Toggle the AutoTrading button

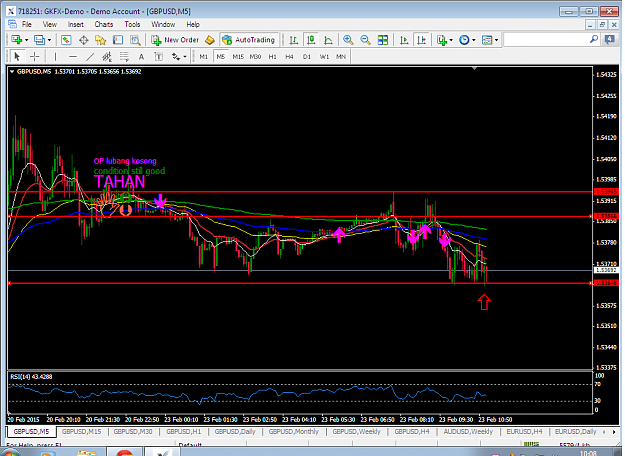click(x=249, y=40)
